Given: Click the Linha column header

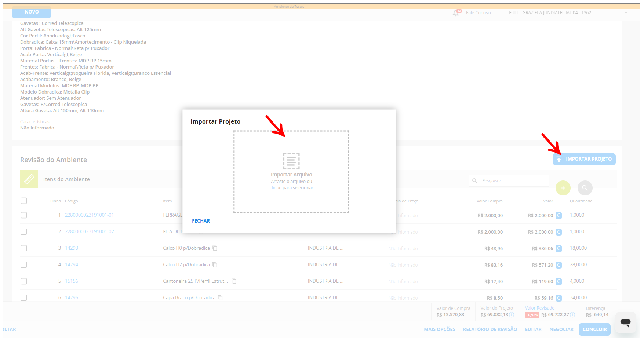Looking at the screenshot, I should 55,201.
